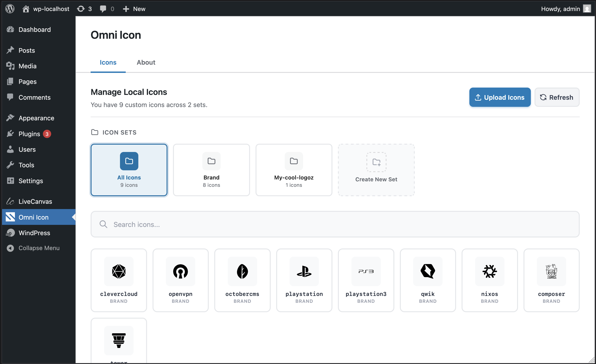This screenshot has width=596, height=364.
Task: Select the openvpn brand icon
Action: pos(181,280)
